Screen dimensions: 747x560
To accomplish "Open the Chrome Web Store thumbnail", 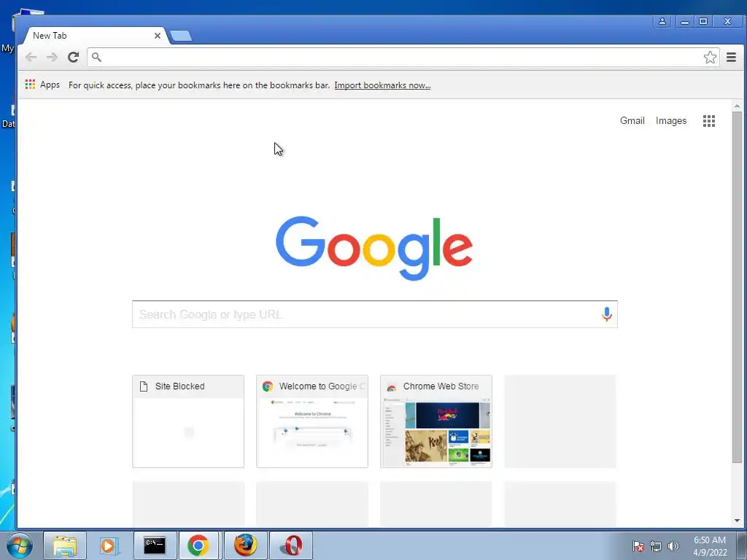I will tap(436, 421).
